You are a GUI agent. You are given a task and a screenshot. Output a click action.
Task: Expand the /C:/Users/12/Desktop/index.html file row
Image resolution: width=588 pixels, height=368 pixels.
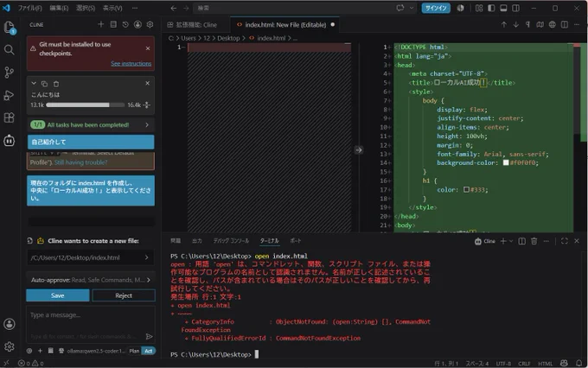pyautogui.click(x=91, y=257)
